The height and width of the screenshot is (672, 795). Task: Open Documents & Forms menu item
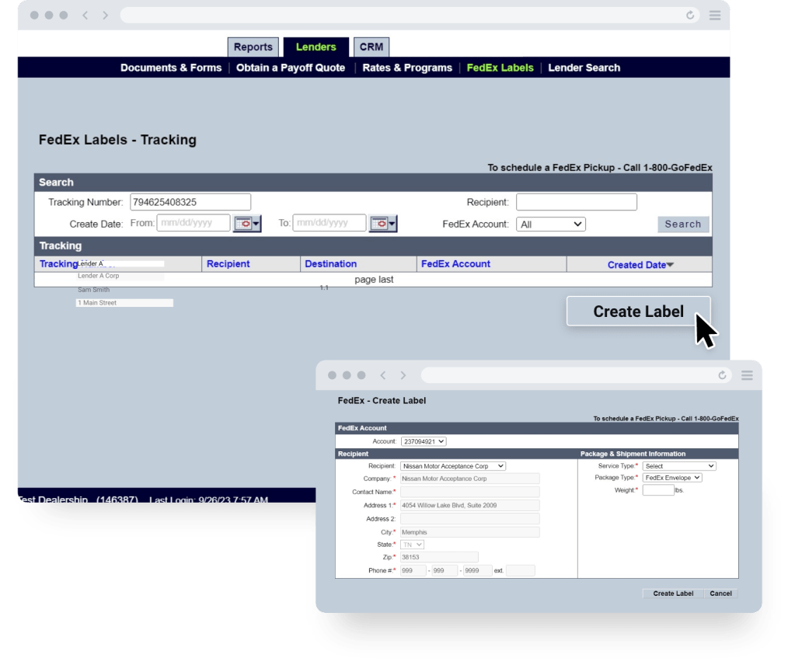(x=171, y=68)
